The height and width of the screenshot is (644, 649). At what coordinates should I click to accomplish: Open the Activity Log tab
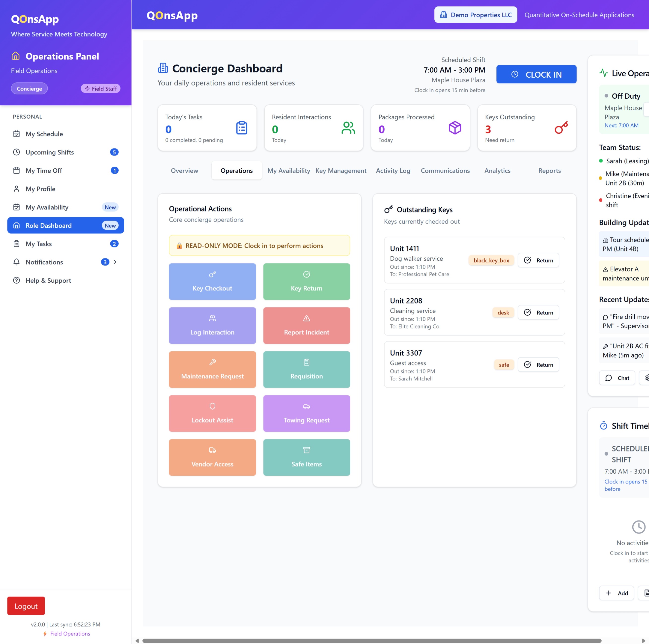(x=393, y=171)
